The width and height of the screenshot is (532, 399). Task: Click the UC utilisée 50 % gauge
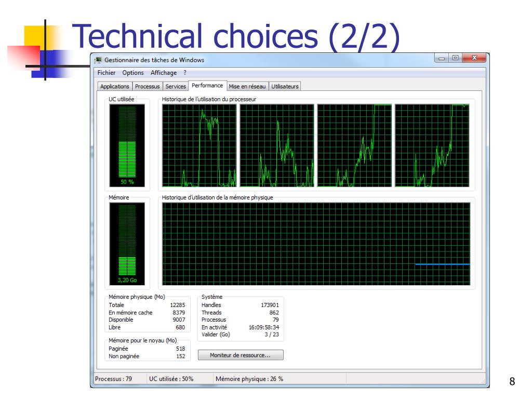127,145
